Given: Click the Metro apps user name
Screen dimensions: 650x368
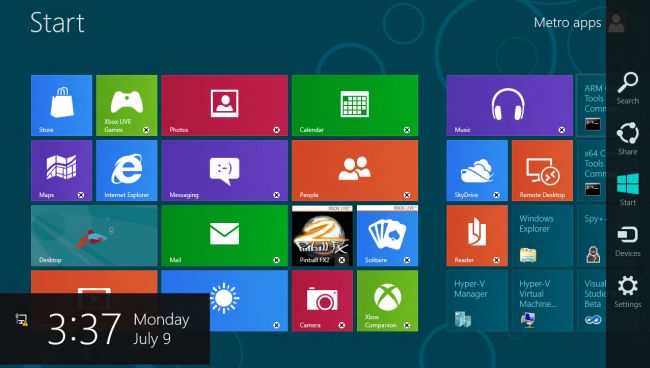Looking at the screenshot, I should 567,23.
